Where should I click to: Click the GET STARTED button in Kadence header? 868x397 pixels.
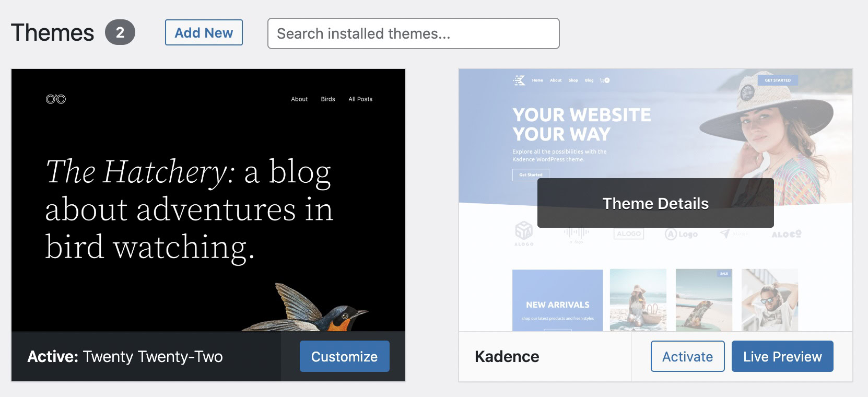pyautogui.click(x=778, y=80)
